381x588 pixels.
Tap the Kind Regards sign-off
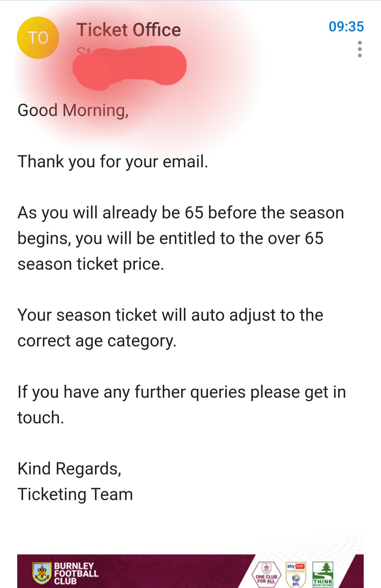click(69, 469)
